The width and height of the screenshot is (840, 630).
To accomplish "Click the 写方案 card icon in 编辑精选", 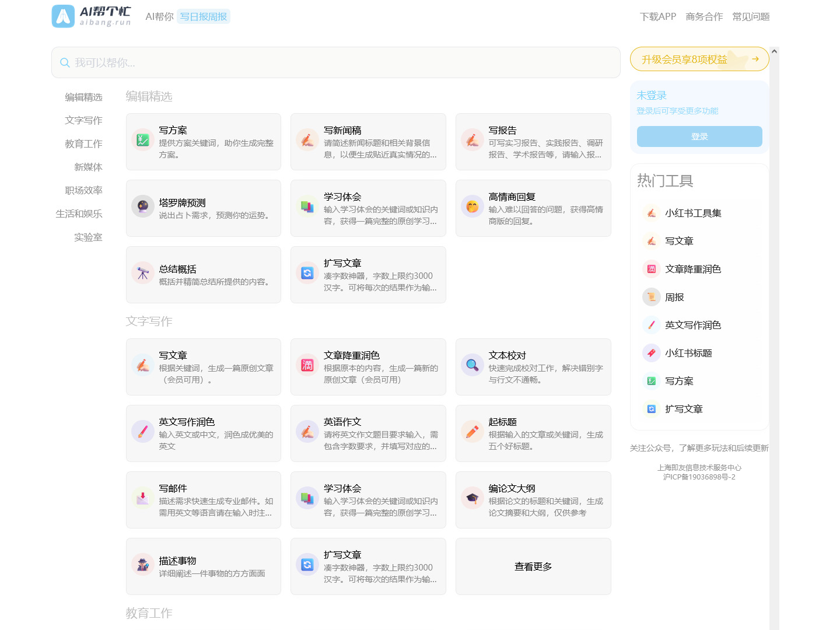I will click(143, 140).
